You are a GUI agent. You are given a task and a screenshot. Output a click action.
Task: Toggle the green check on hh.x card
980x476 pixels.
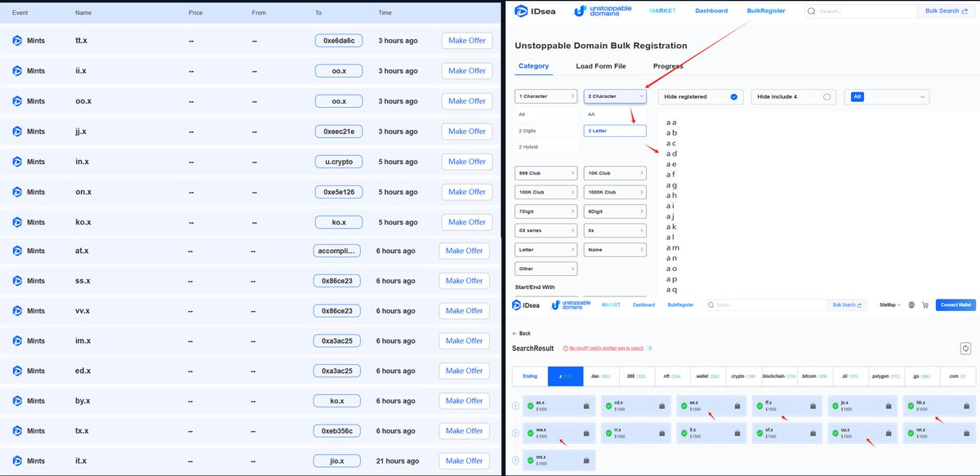(910, 405)
